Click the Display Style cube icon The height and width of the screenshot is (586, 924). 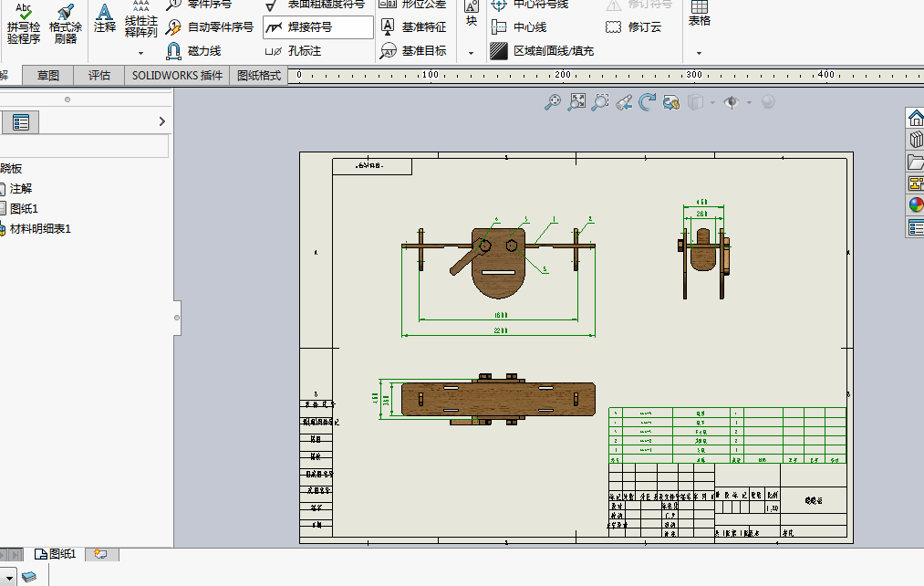pos(695,102)
